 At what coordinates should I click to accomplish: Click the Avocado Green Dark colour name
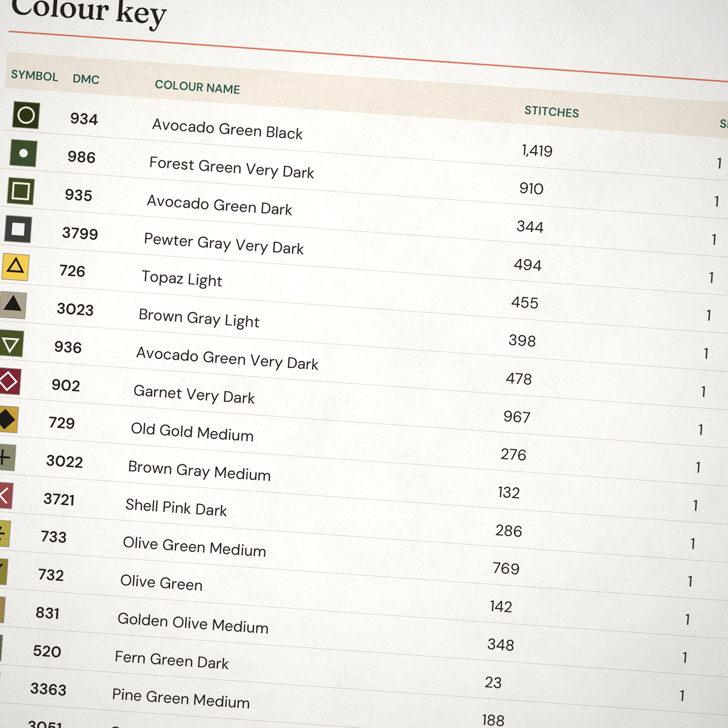[x=219, y=205]
